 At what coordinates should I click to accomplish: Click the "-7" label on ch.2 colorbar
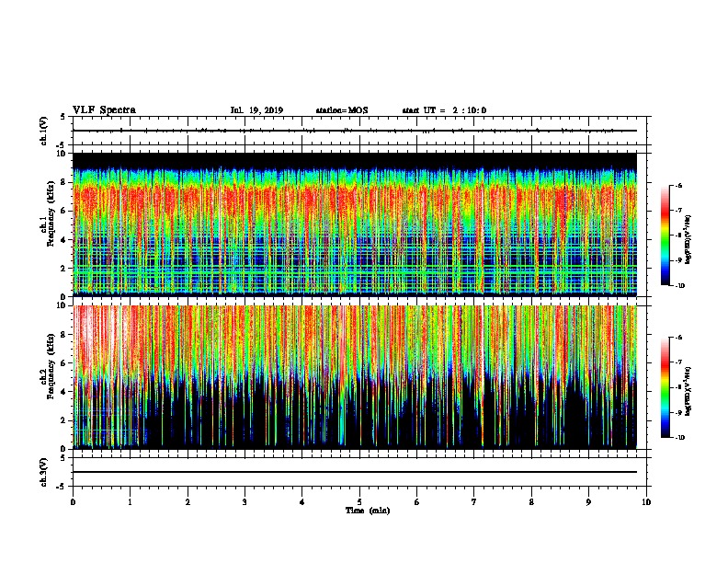tap(678, 362)
